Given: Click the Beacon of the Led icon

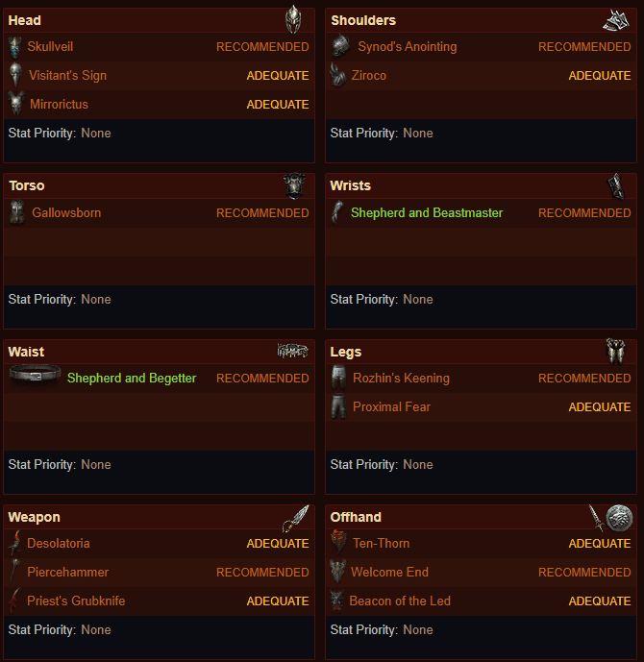Looking at the screenshot, I should click(x=337, y=601).
